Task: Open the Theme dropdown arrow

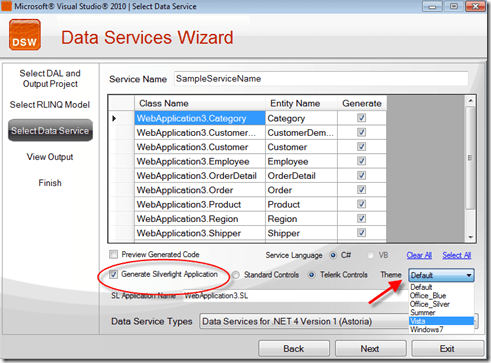Action: coord(469,275)
